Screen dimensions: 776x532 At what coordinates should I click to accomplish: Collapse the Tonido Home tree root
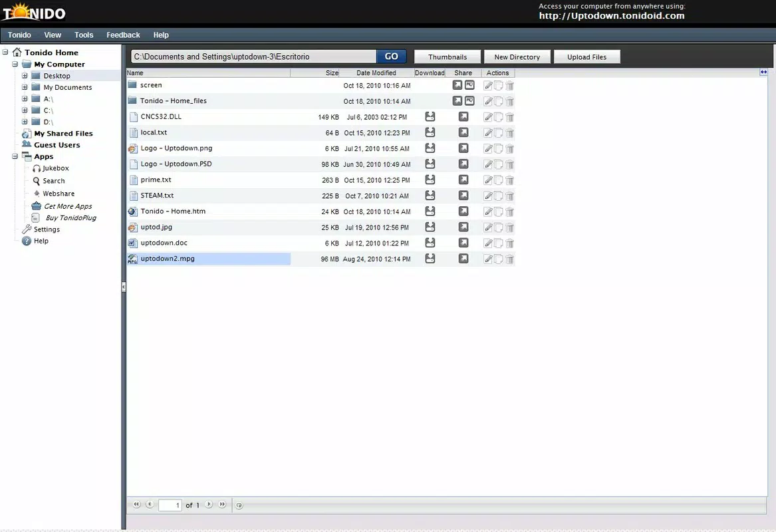click(x=5, y=52)
